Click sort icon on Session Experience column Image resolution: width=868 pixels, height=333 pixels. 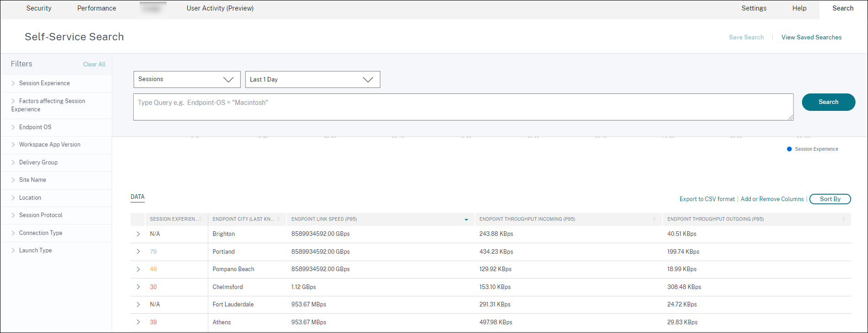coord(201,219)
